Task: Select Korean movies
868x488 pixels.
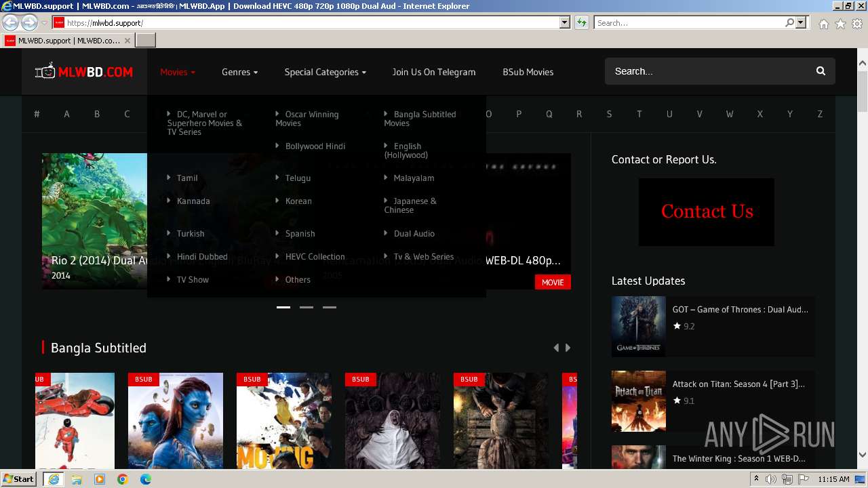Action: click(294, 201)
